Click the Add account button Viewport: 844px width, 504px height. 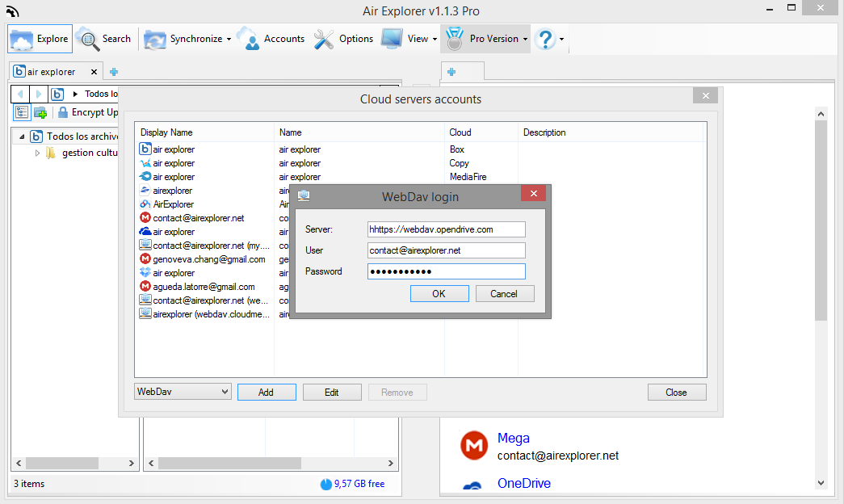[x=267, y=392]
